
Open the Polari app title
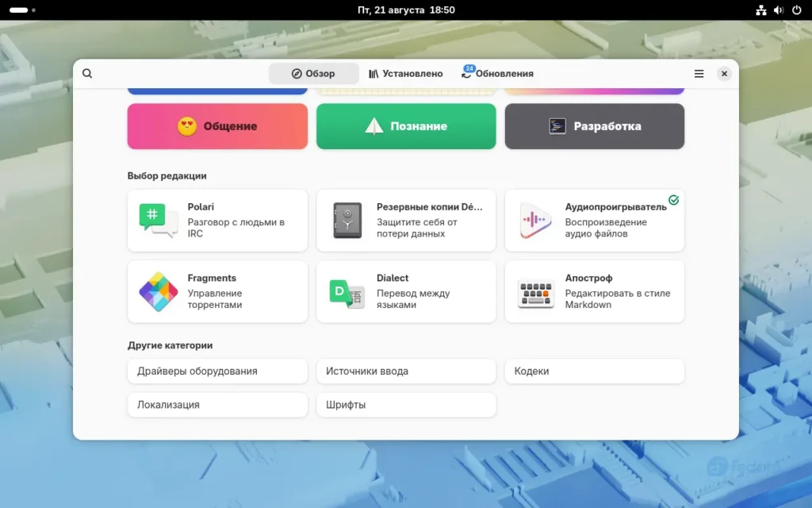point(201,207)
